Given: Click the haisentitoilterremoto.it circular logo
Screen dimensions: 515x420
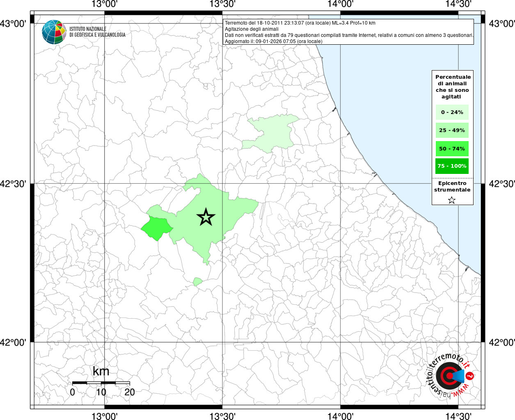Looking at the screenshot, I should point(450,376).
